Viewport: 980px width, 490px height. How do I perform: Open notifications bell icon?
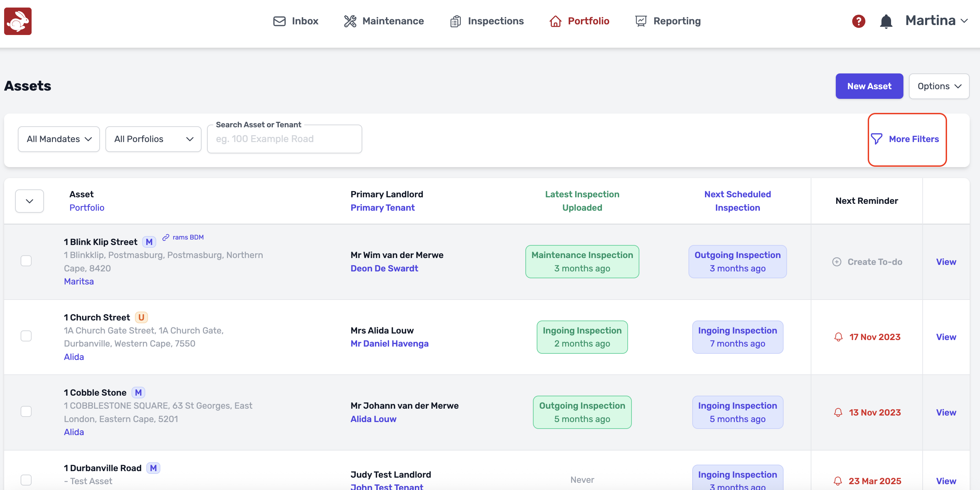[x=886, y=21]
